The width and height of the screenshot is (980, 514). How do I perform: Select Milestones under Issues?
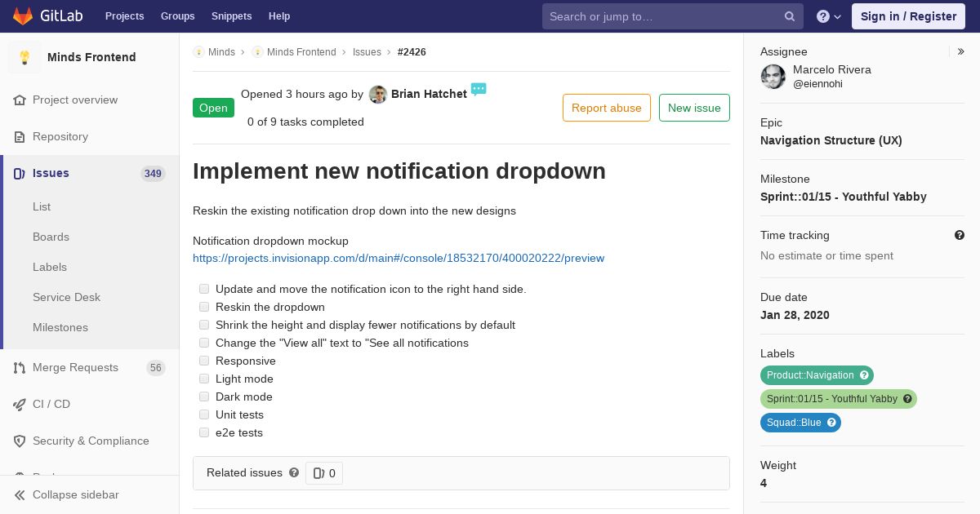(x=60, y=328)
